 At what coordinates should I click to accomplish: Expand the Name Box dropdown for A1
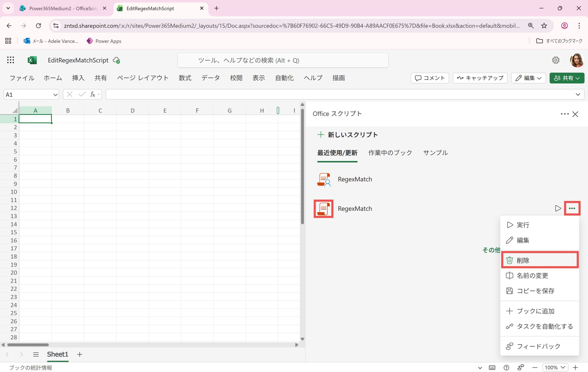[55, 95]
